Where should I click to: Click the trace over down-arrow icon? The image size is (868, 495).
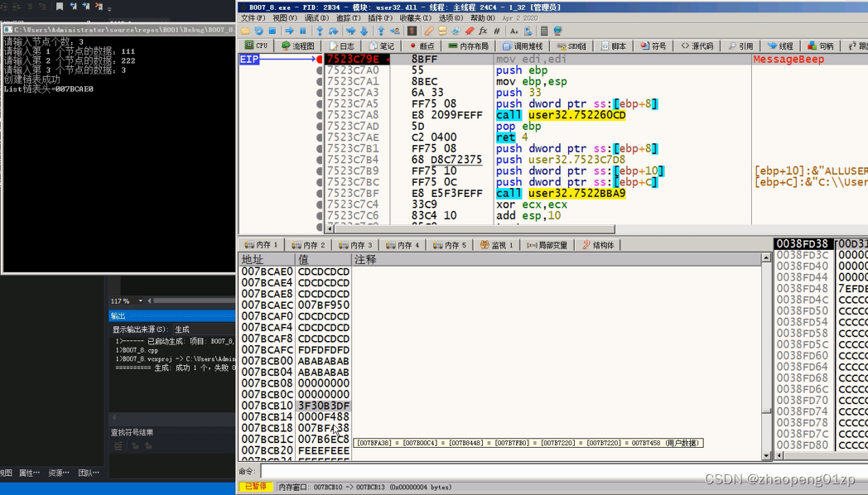click(x=364, y=31)
